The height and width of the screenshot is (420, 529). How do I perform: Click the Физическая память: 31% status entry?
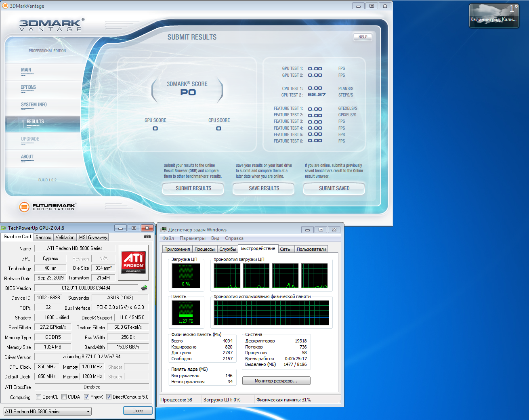point(284,400)
